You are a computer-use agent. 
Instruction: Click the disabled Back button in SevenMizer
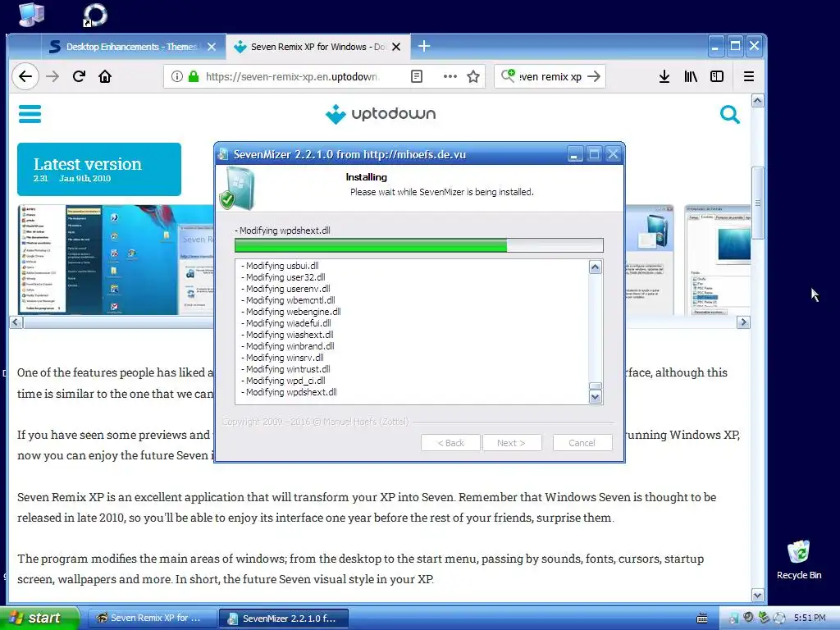450,443
